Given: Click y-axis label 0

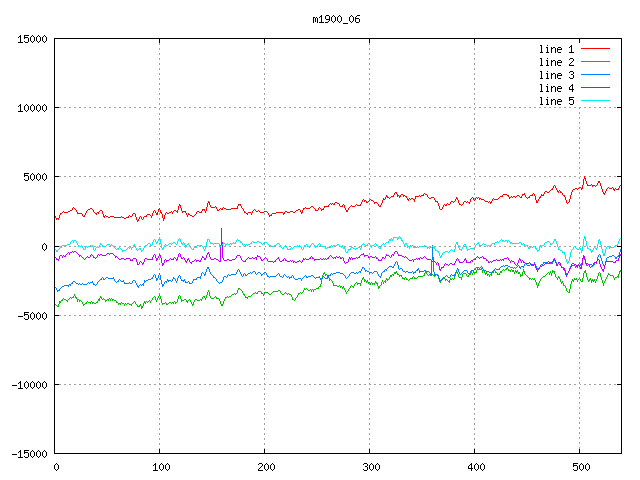Looking at the screenshot, I should (x=44, y=247).
